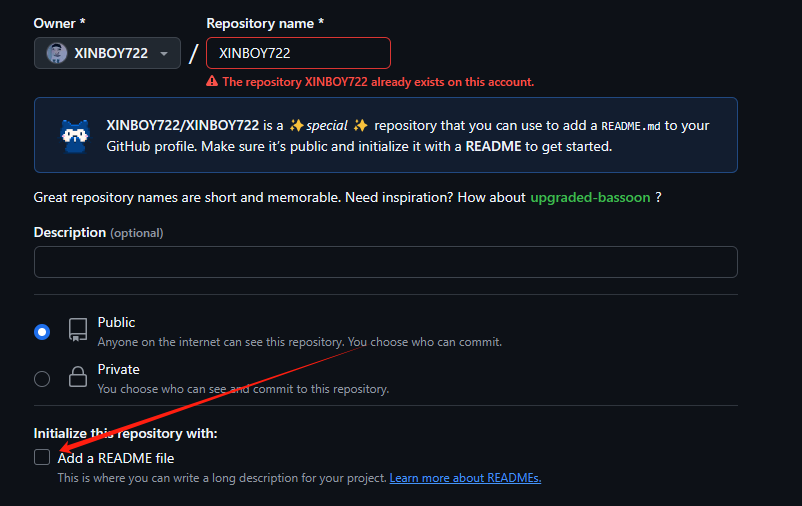Open Learn more about READMEs link
The height and width of the screenshot is (506, 802).
(465, 478)
